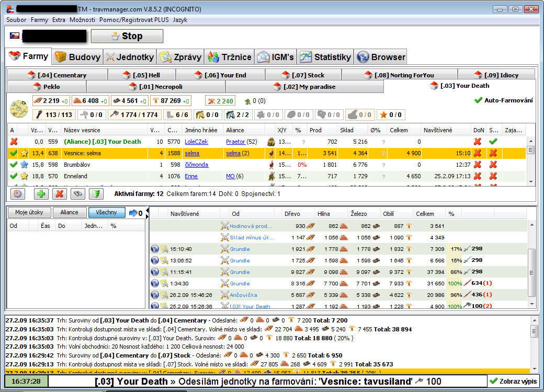Select the [.07] Stock village tab
The height and width of the screenshot is (392, 544).
coord(303,75)
